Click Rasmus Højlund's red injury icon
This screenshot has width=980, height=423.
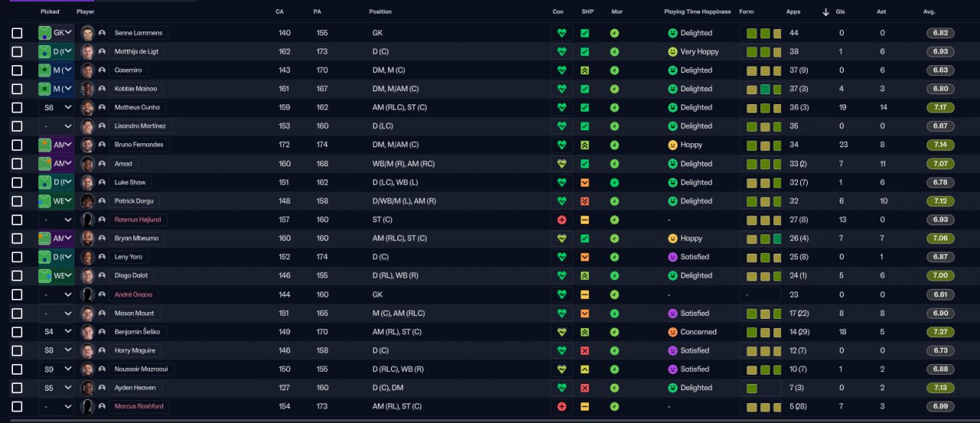pos(561,220)
